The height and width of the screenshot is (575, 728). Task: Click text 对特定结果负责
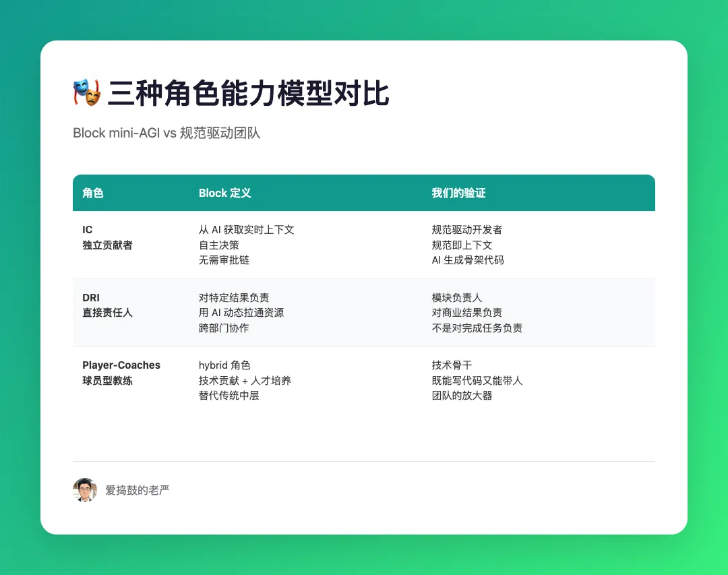(x=234, y=298)
